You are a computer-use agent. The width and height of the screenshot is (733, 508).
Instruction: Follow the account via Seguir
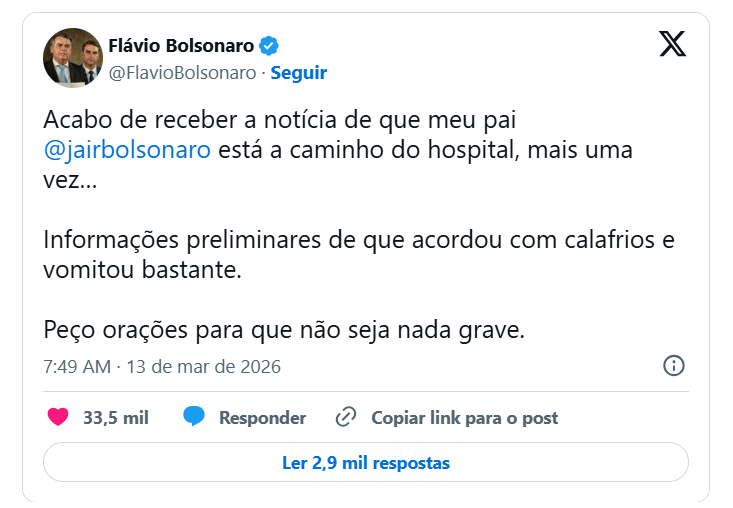299,73
